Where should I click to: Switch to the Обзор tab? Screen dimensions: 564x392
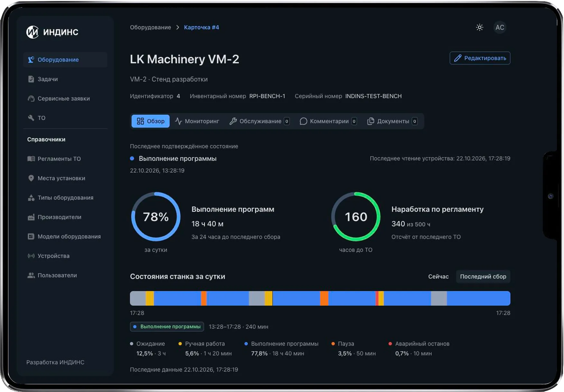[x=151, y=121]
